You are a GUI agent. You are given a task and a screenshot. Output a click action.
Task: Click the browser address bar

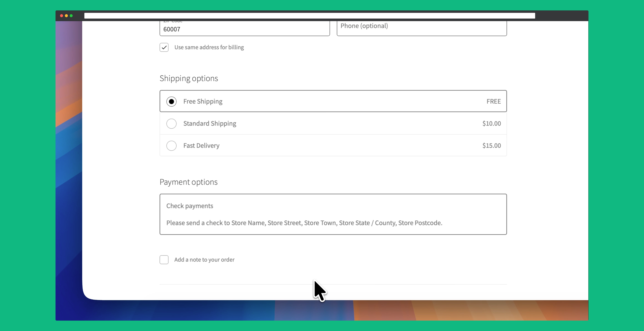(309, 16)
